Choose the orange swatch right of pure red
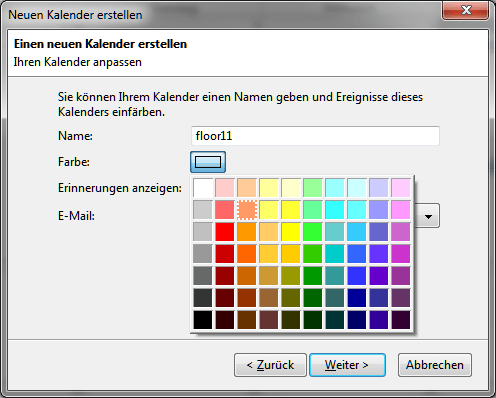This screenshot has height=398, width=496. point(247,232)
